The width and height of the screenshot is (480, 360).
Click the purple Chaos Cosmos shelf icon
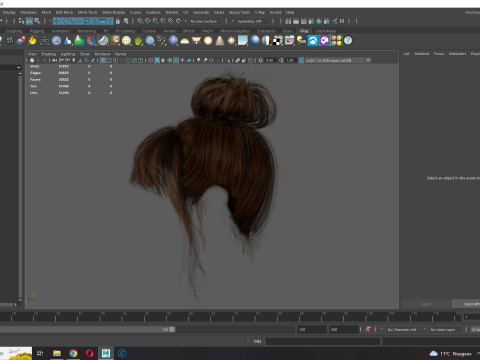click(324, 41)
